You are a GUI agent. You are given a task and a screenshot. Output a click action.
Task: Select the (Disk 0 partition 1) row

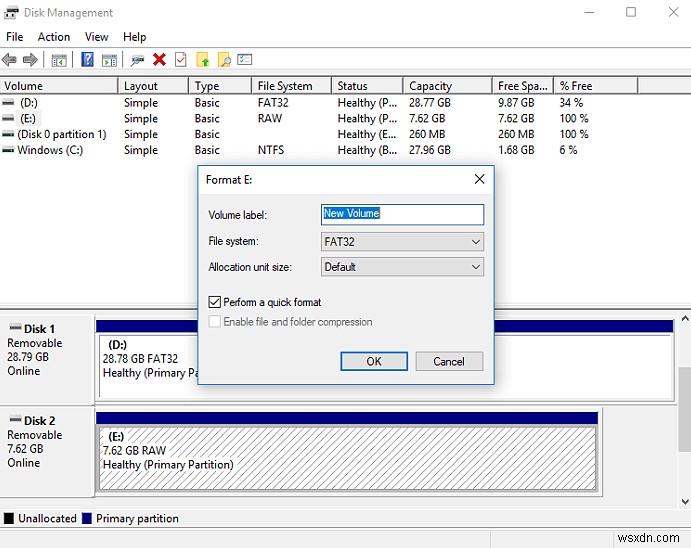pyautogui.click(x=319, y=134)
